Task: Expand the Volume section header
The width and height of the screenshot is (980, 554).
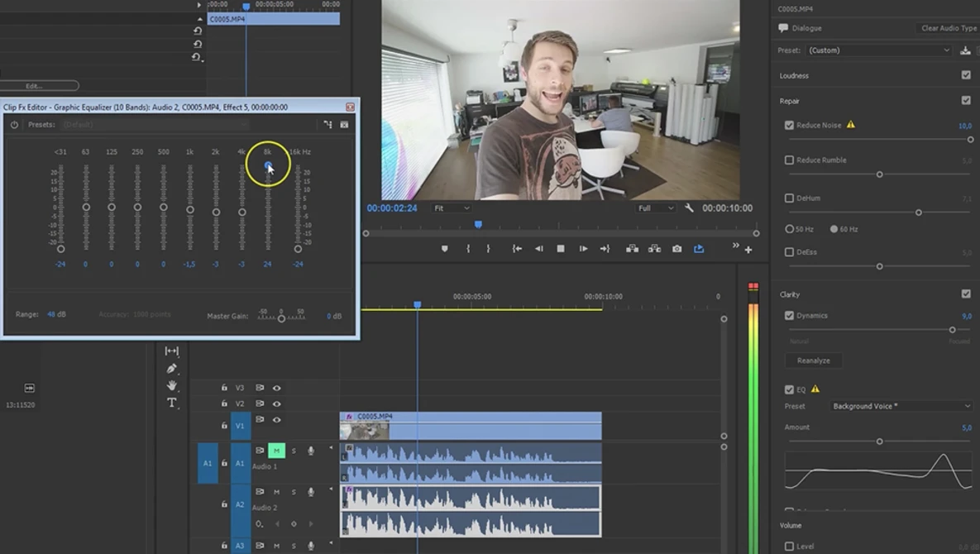Action: [x=790, y=525]
